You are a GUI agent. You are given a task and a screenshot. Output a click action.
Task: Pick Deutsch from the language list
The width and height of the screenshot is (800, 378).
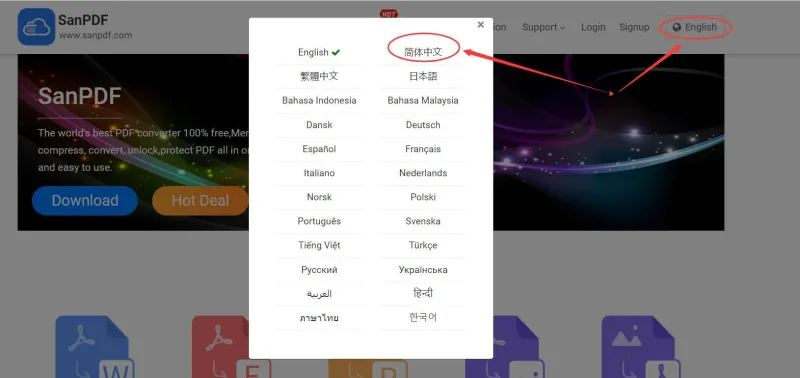423,125
